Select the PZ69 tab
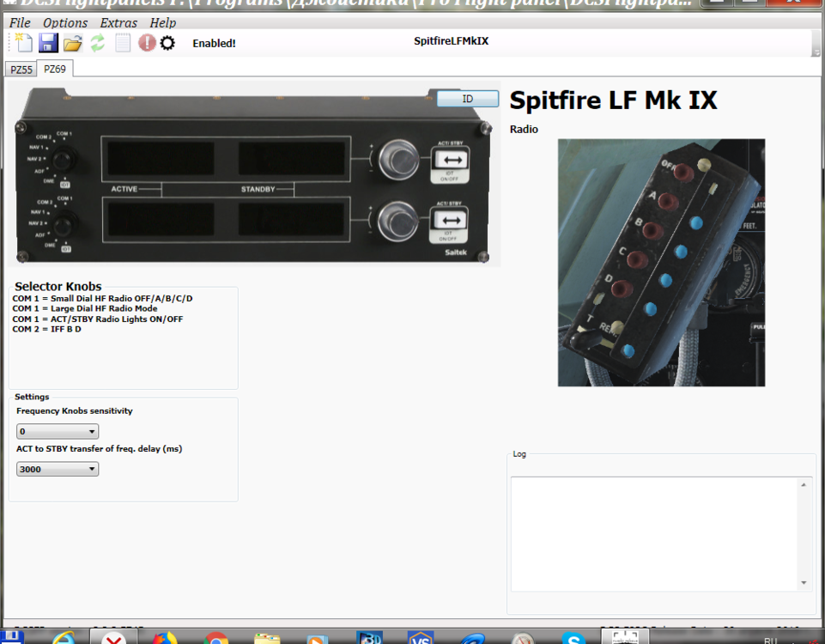Image resolution: width=825 pixels, height=644 pixels. [x=55, y=69]
